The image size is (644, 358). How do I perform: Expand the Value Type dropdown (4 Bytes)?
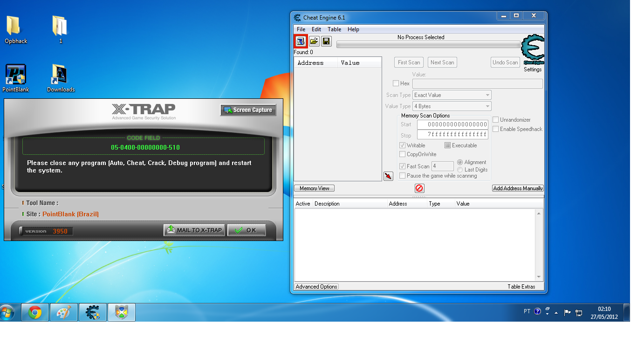452,106
